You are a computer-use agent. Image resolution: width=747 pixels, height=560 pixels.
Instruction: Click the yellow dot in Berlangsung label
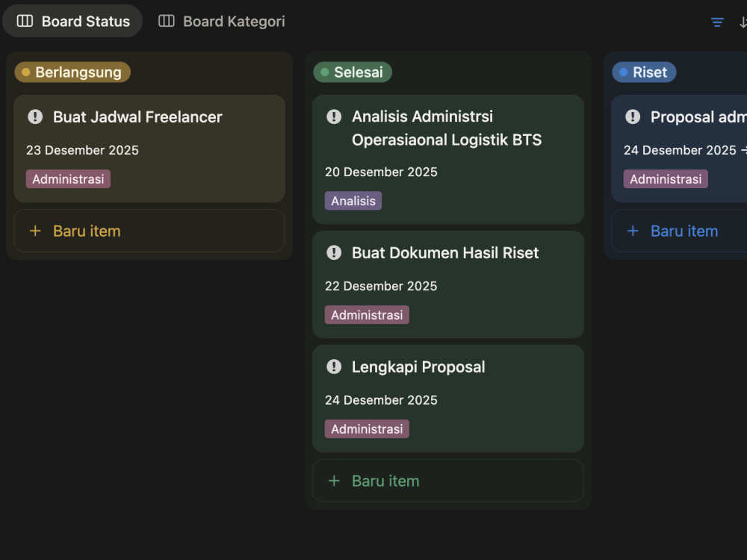pos(25,72)
